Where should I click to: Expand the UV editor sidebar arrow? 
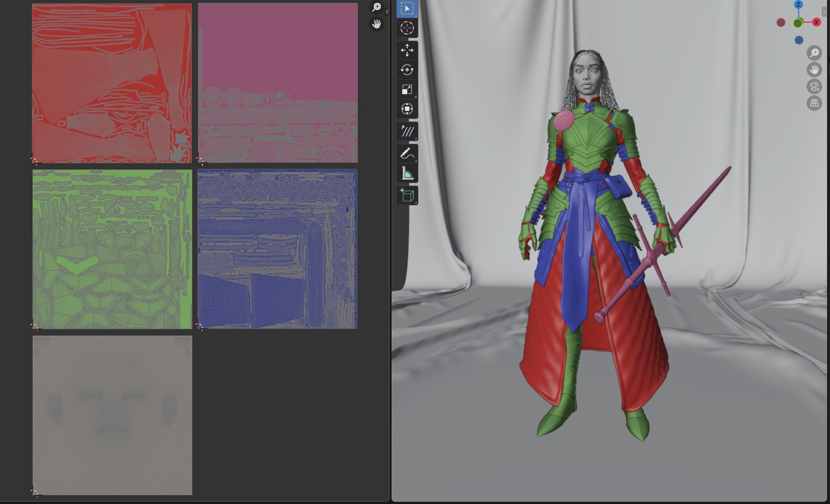[x=387, y=12]
